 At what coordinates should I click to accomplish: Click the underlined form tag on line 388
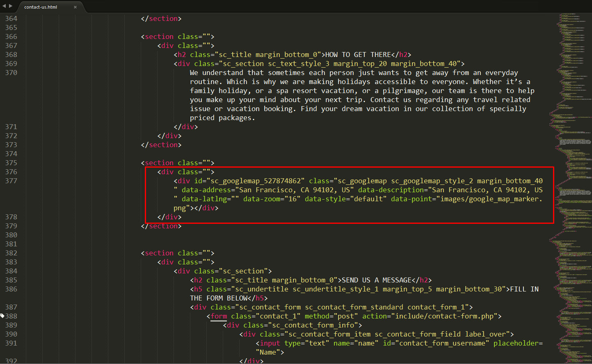pyautogui.click(x=219, y=316)
